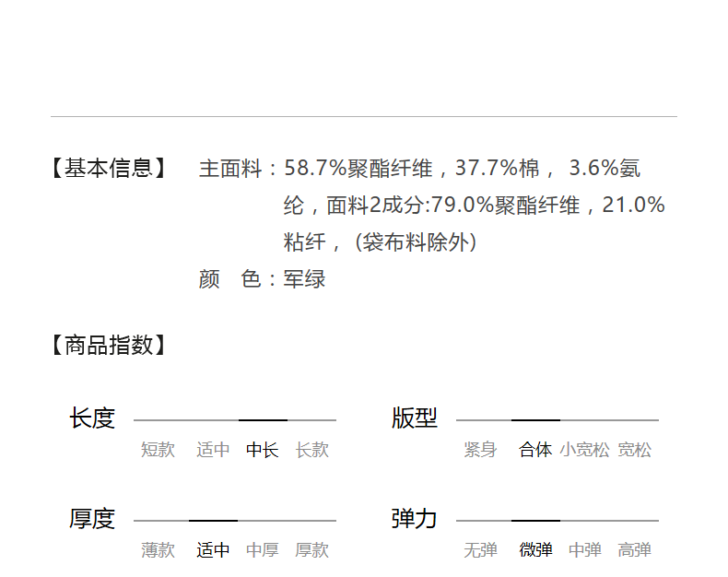
Task: Click the 小宽松 fit option
Action: (584, 450)
